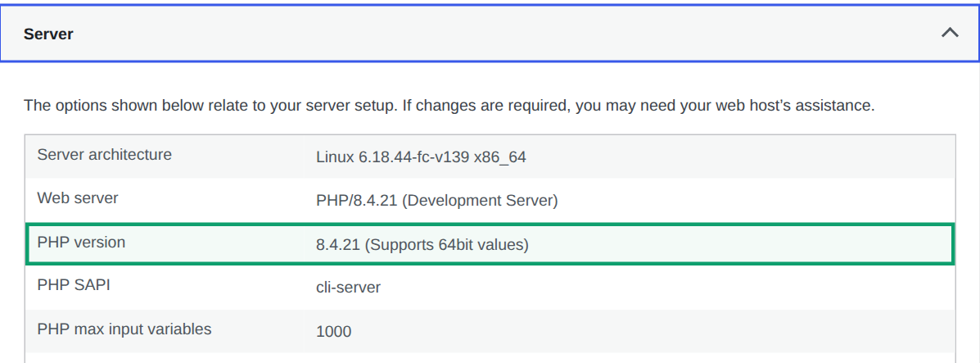Viewport: 980px width, 363px height.
Task: Select the PHP max input variables label
Action: click(x=124, y=329)
